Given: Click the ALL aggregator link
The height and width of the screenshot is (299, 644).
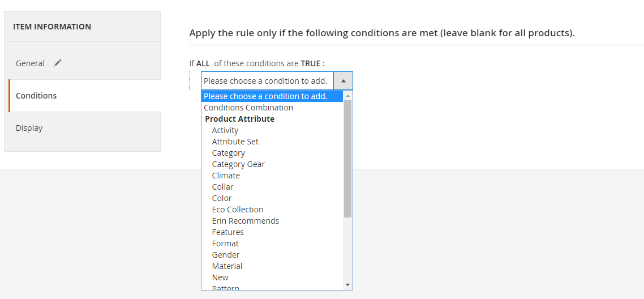Looking at the screenshot, I should click(203, 63).
